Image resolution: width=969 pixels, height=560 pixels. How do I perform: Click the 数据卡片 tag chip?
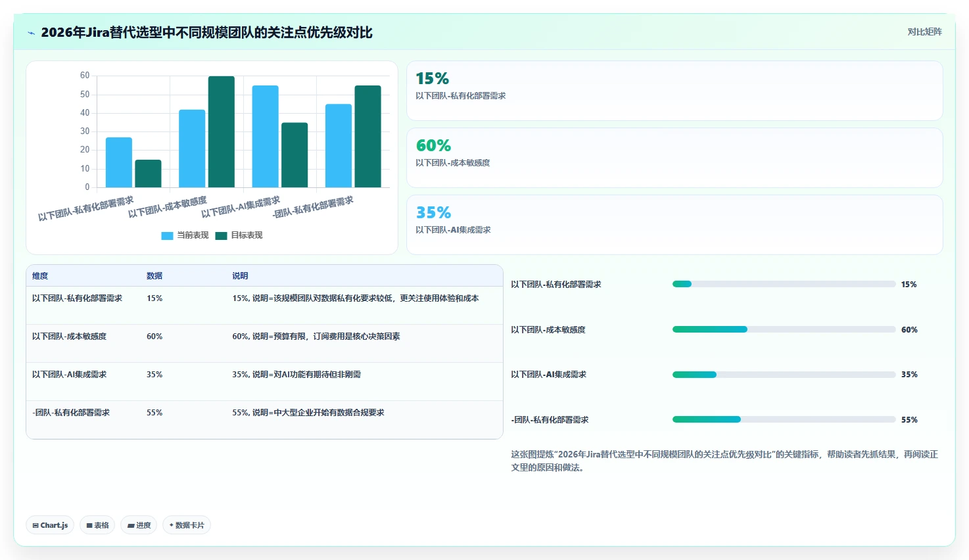click(187, 525)
